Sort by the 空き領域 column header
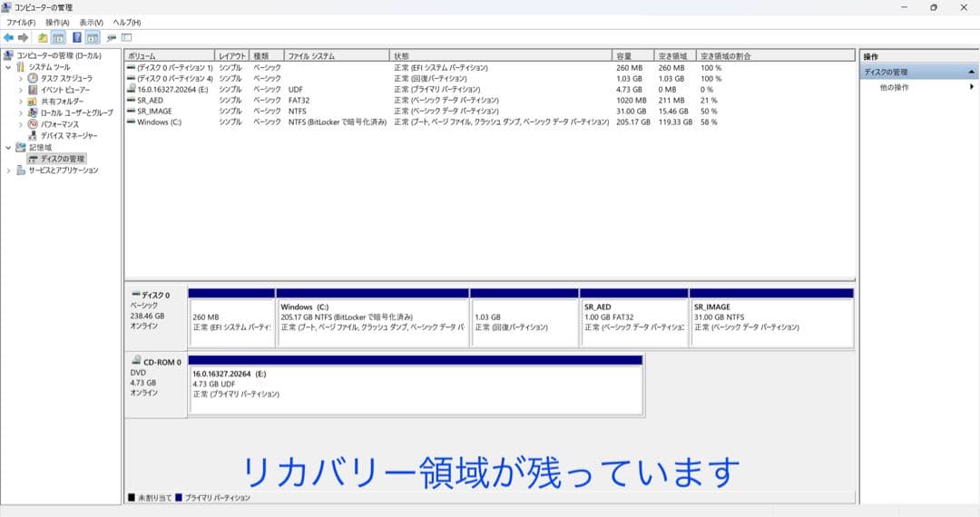980x517 pixels. (675, 55)
